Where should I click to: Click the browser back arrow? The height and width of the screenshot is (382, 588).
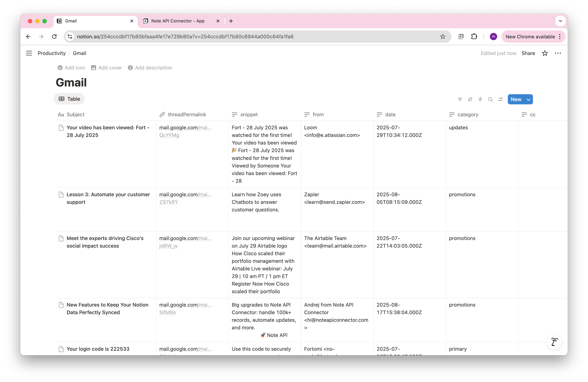pos(28,37)
